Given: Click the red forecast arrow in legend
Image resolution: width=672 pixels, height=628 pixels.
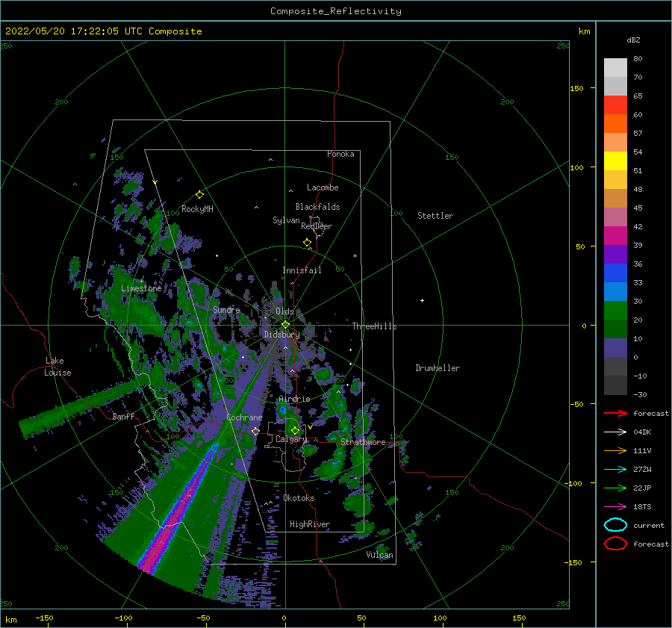Looking at the screenshot, I should point(615,413).
